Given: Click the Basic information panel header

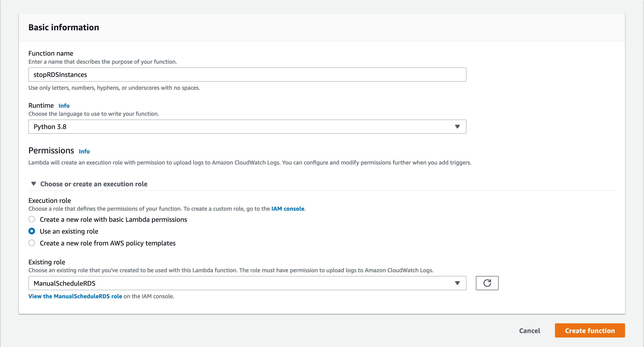Looking at the screenshot, I should [64, 27].
